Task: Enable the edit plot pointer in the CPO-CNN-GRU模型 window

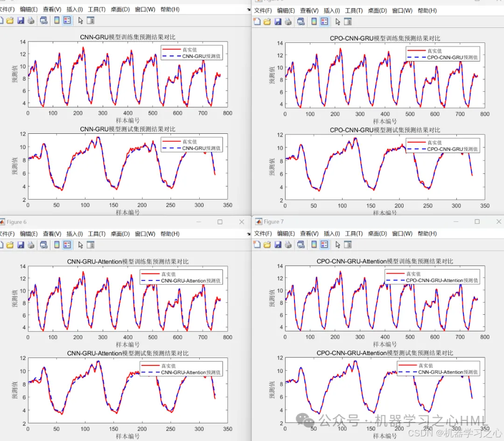Action: [337, 21]
